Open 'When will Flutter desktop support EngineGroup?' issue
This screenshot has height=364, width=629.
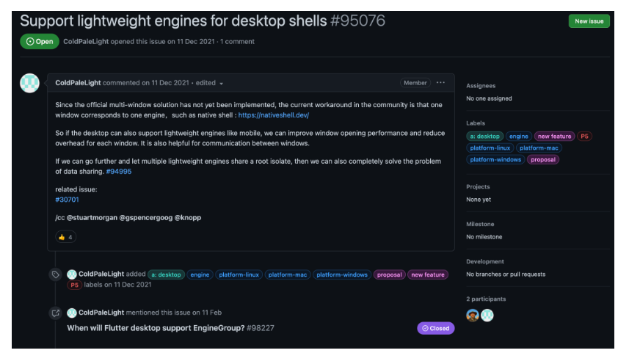click(156, 328)
